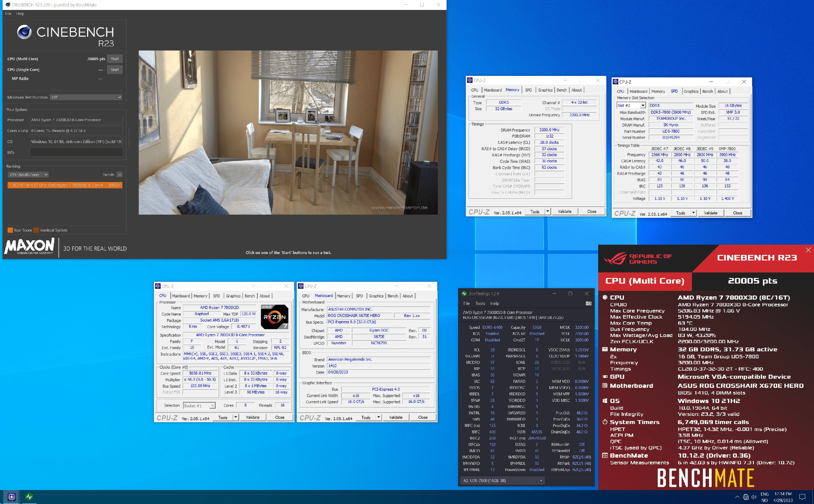Open Tools dropdown arrow in CPU-Z CPU window
The width and height of the screenshot is (814, 504).
click(235, 417)
